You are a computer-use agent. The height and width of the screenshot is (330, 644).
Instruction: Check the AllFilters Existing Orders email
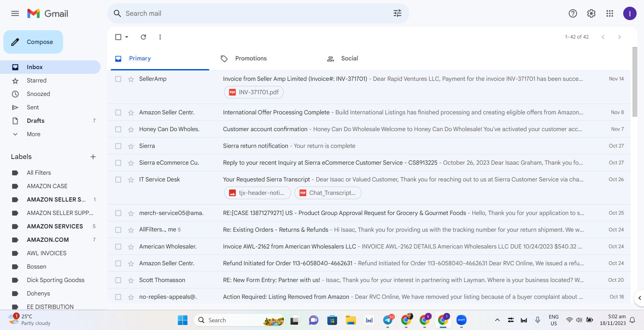point(118,230)
